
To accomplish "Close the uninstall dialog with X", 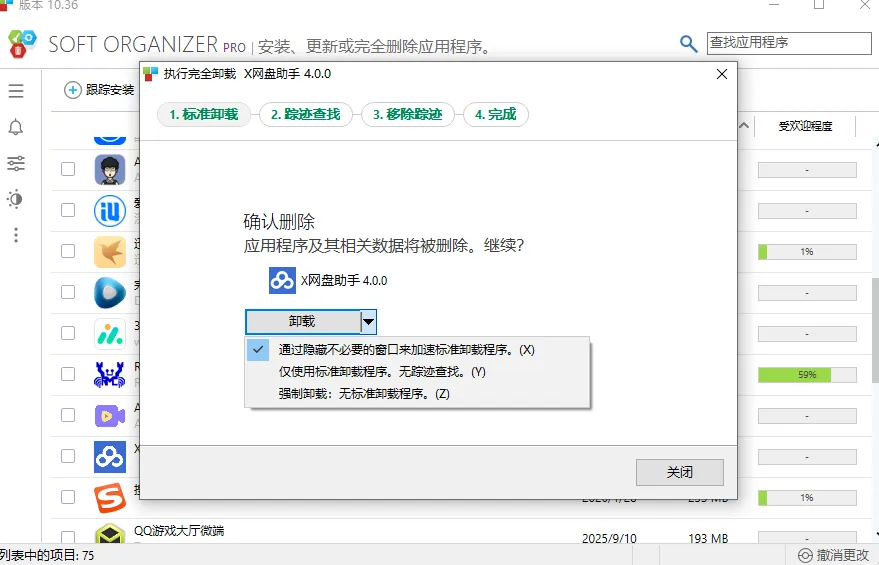I will tap(722, 74).
